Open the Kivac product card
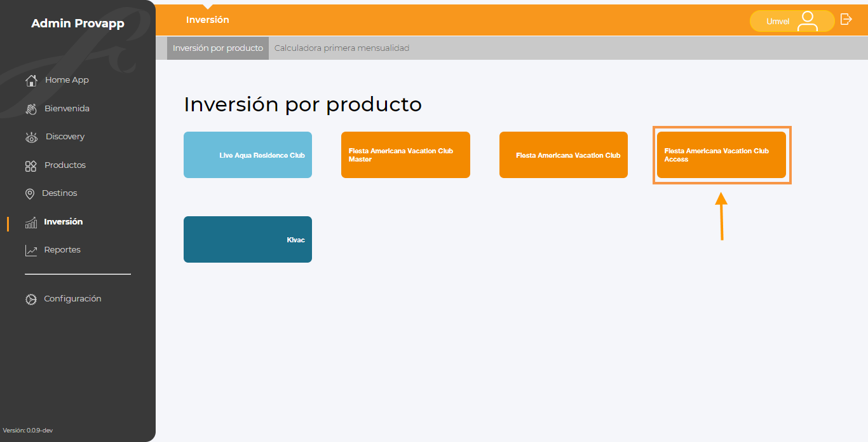 (248, 239)
